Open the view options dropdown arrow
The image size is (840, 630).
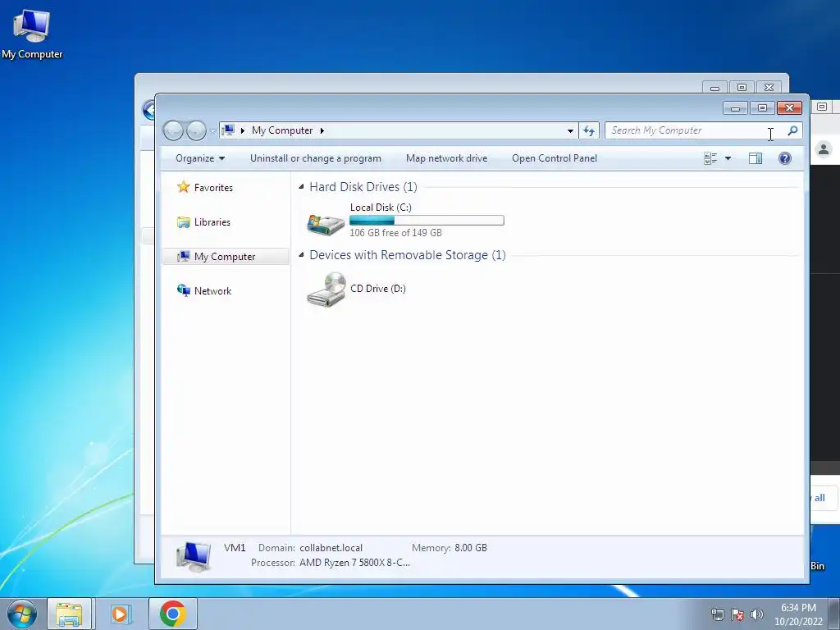[x=728, y=158]
